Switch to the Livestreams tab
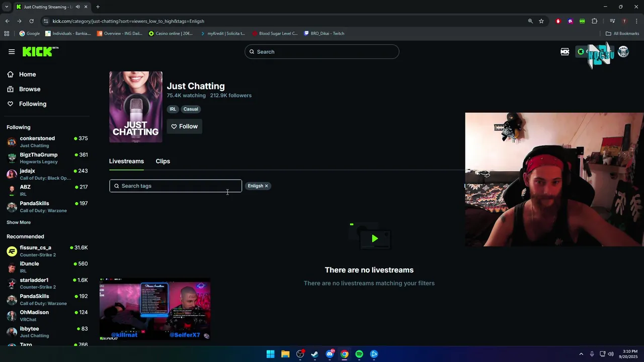644x362 pixels. (x=126, y=161)
